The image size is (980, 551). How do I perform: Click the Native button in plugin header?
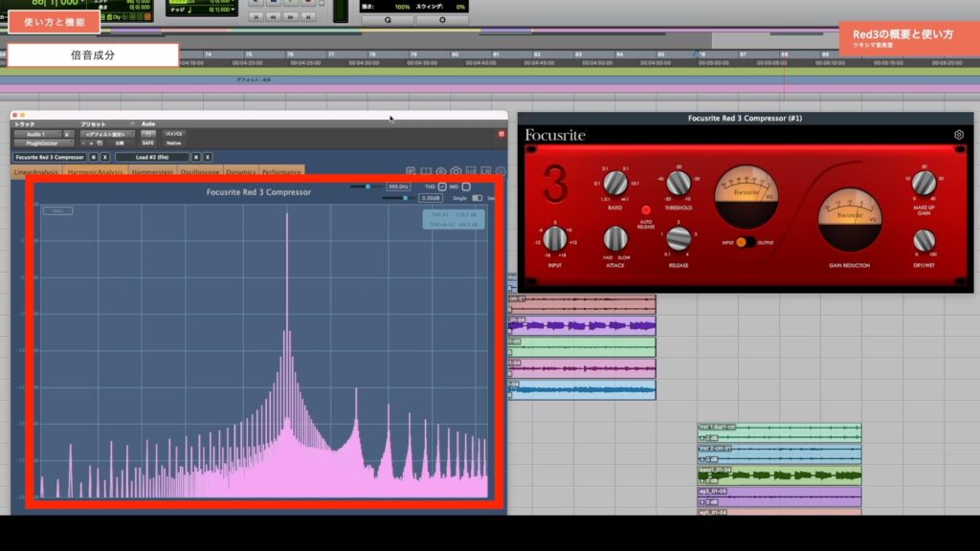click(174, 143)
